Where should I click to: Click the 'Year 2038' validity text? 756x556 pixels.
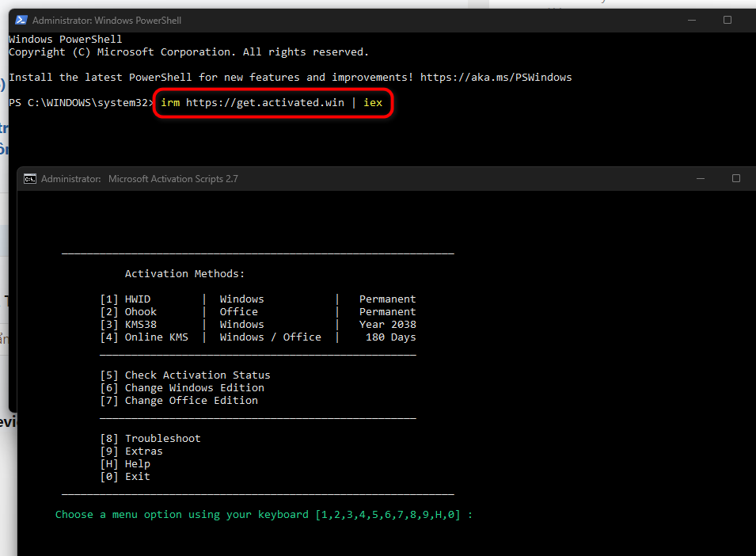(388, 325)
